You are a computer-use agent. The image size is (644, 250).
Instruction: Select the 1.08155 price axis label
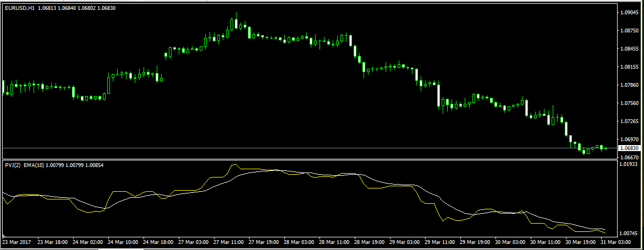point(630,67)
